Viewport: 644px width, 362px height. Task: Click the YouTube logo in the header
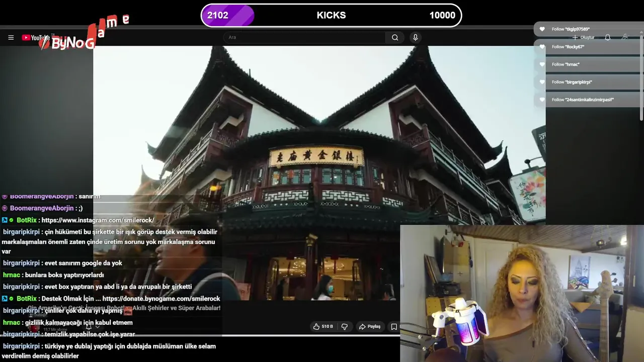tap(36, 38)
